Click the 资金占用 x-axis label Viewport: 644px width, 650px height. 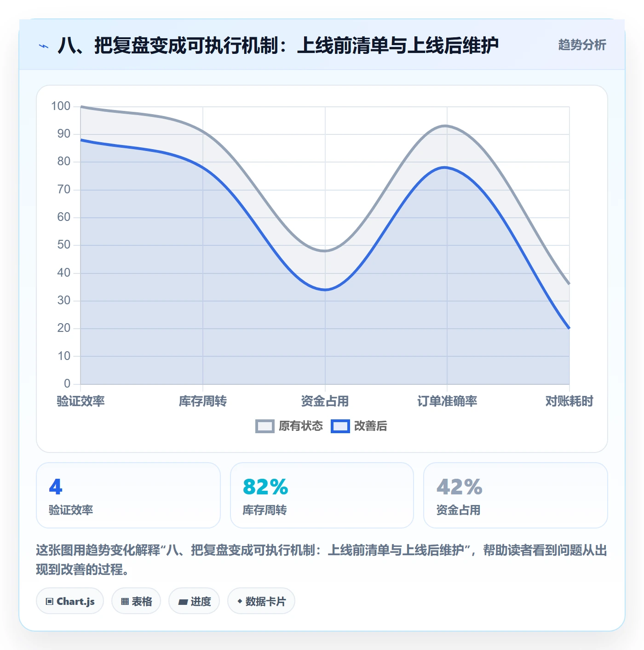(325, 401)
